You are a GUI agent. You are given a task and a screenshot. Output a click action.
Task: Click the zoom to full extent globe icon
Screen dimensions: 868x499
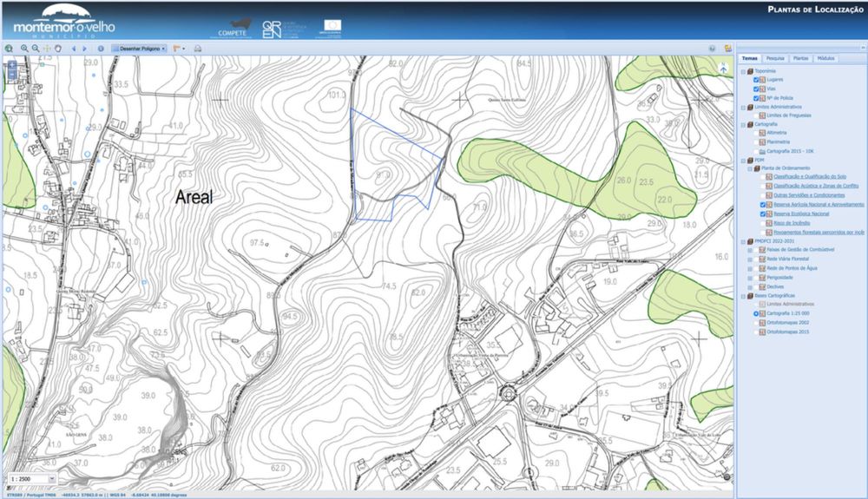tap(9, 49)
